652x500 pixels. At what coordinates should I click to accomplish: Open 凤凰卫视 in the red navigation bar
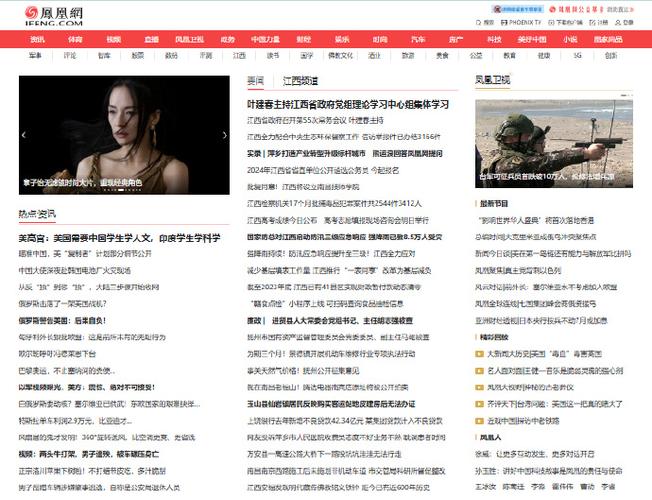190,40
